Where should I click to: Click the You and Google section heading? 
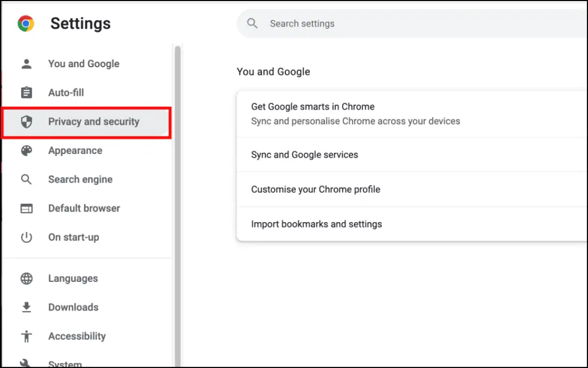[x=273, y=72]
